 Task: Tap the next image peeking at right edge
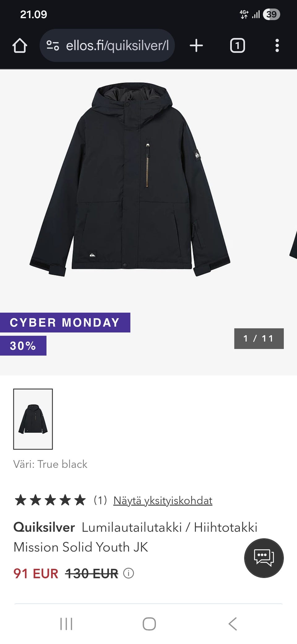point(293,245)
